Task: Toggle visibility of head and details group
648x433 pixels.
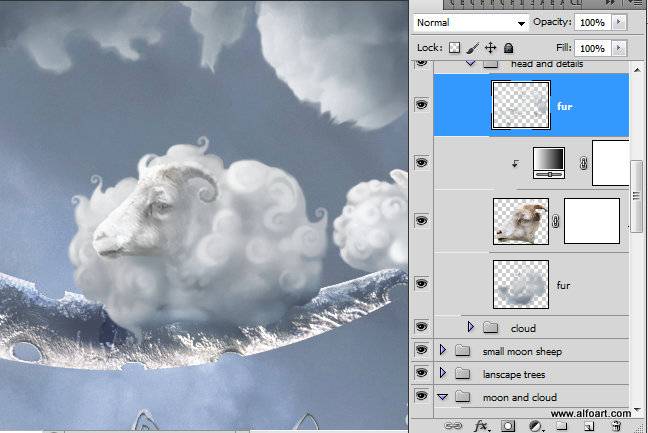Action: 421,63
